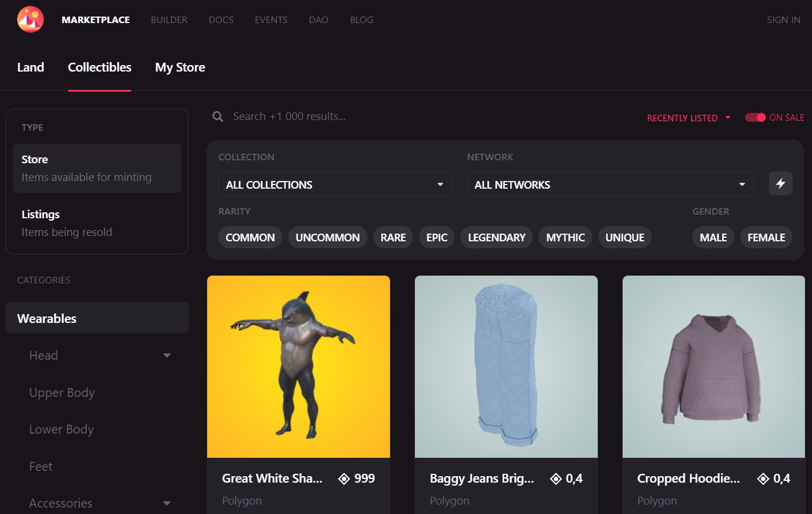Open the All Collections dropdown
The width and height of the screenshot is (812, 514).
tap(335, 185)
